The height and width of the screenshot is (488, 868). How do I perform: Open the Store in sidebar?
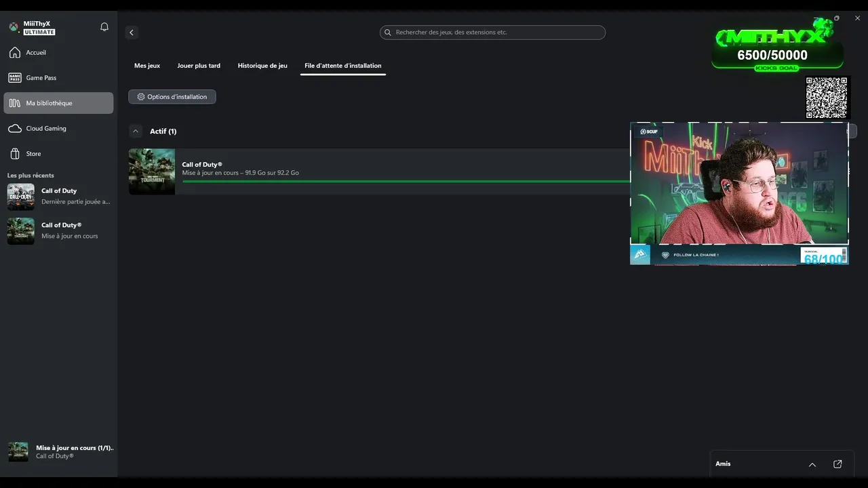tap(58, 154)
